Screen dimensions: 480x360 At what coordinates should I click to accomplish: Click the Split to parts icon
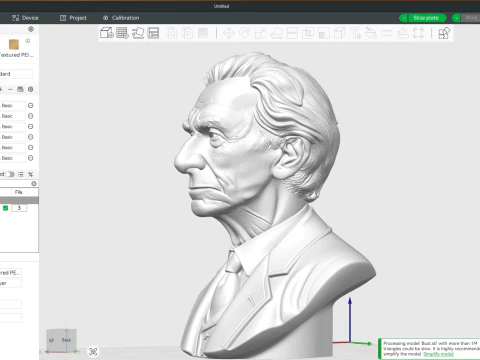(x=188, y=33)
